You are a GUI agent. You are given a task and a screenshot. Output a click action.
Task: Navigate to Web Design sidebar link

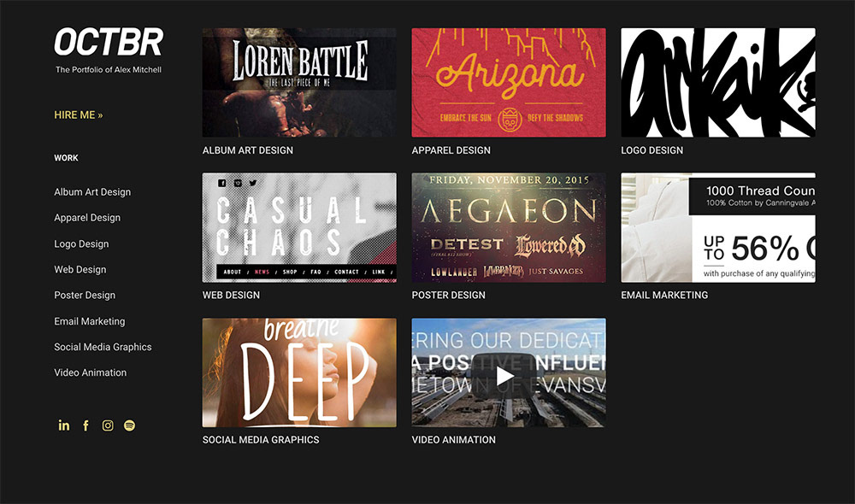(x=80, y=269)
